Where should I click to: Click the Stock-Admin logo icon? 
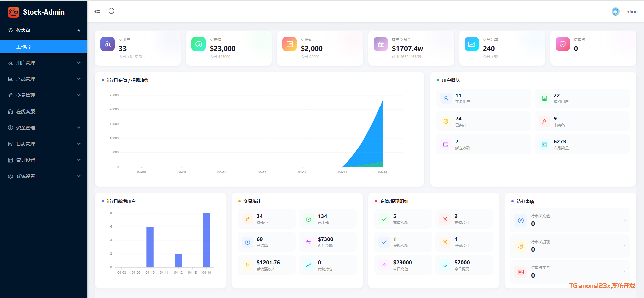coord(14,12)
